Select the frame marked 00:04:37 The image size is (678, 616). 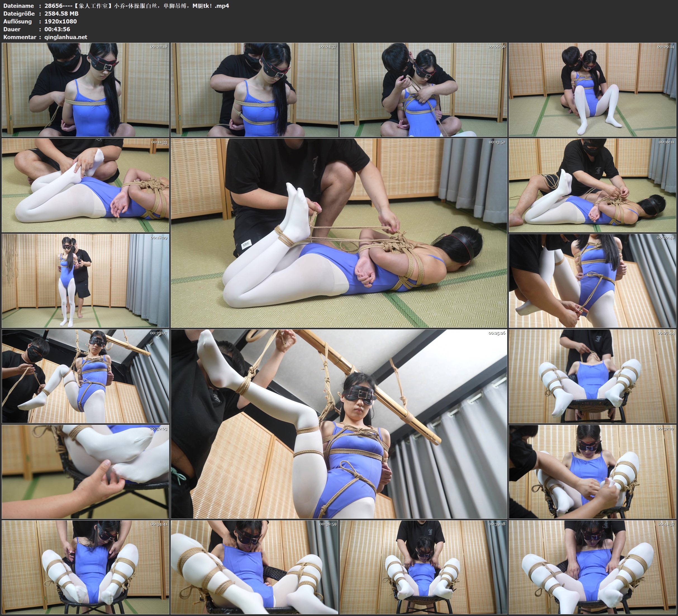click(254, 89)
